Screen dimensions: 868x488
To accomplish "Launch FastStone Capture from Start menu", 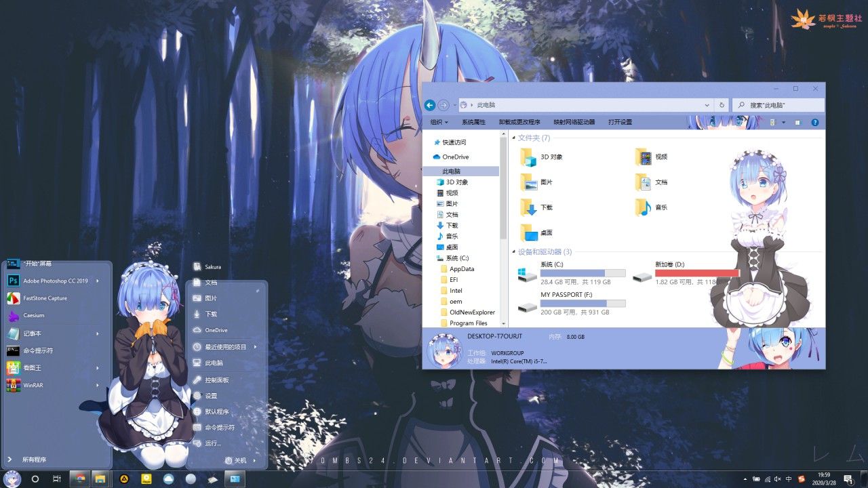I will tap(45, 298).
